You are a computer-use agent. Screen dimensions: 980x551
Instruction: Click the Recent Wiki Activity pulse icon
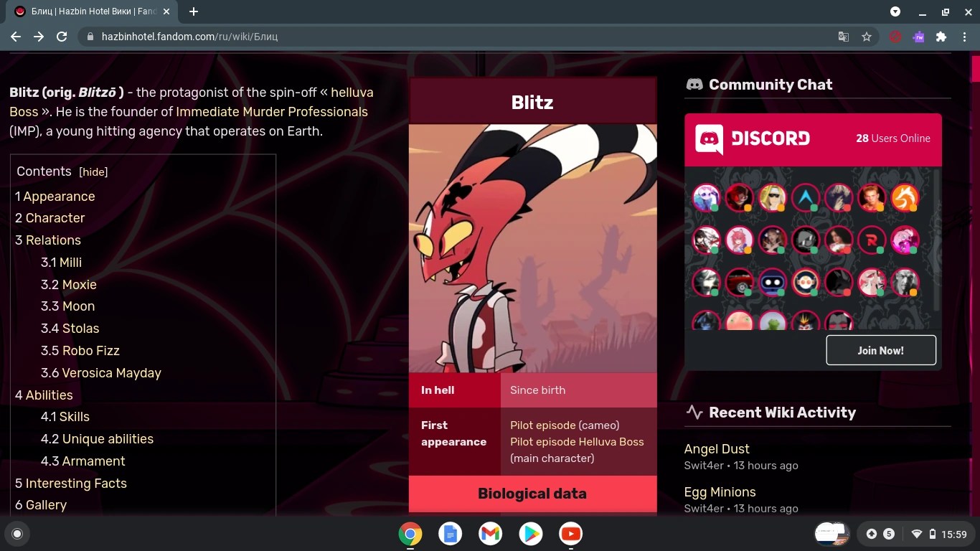(694, 413)
